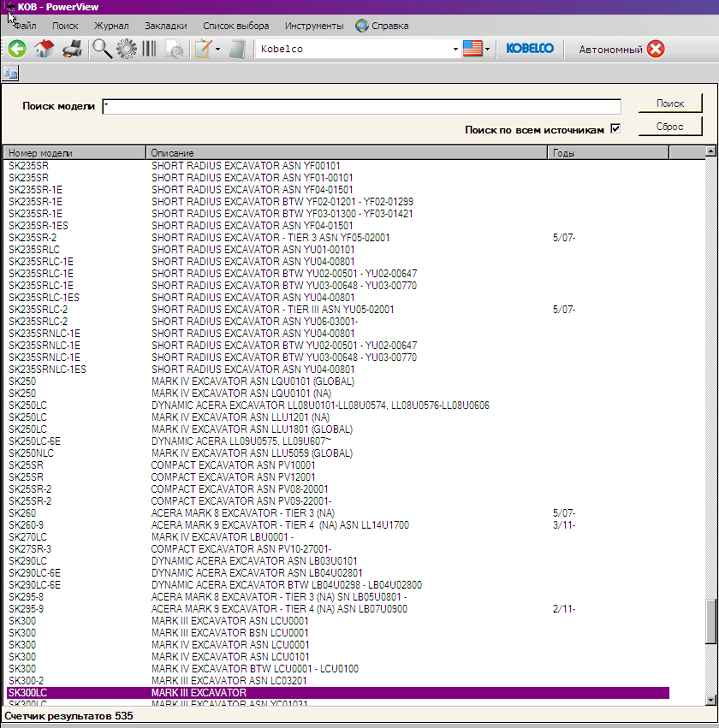Click the gear icon in toolbar
The height and width of the screenshot is (728, 719).
click(x=126, y=49)
